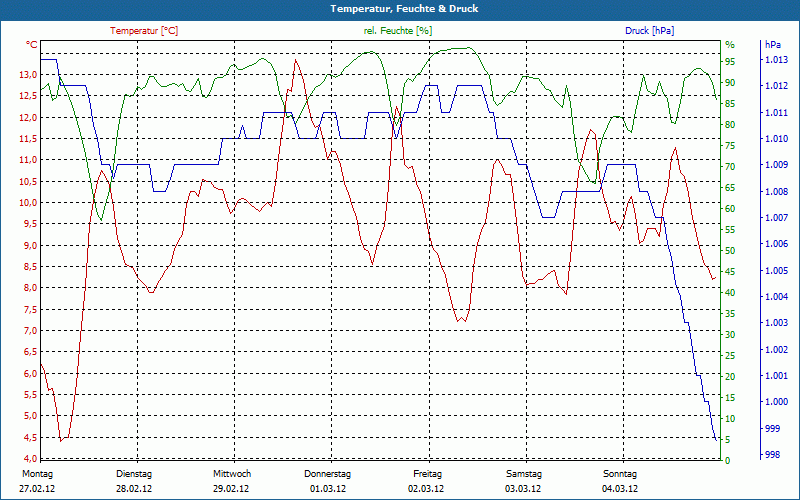
Task: Click the '29.02.12' date label
Action: (231, 488)
